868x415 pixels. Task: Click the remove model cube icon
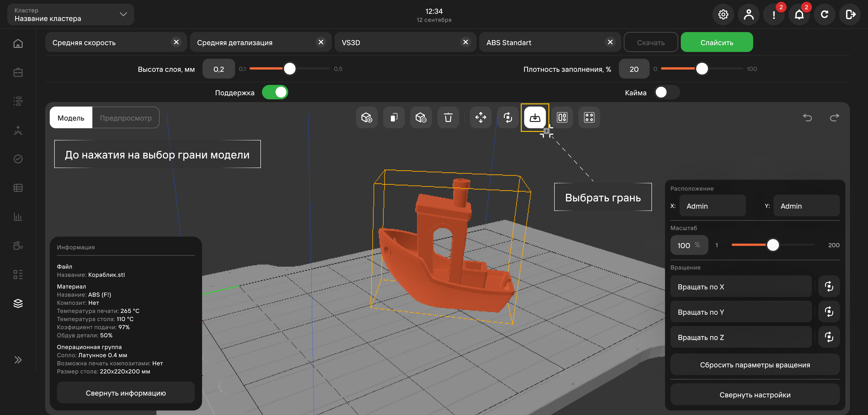421,117
